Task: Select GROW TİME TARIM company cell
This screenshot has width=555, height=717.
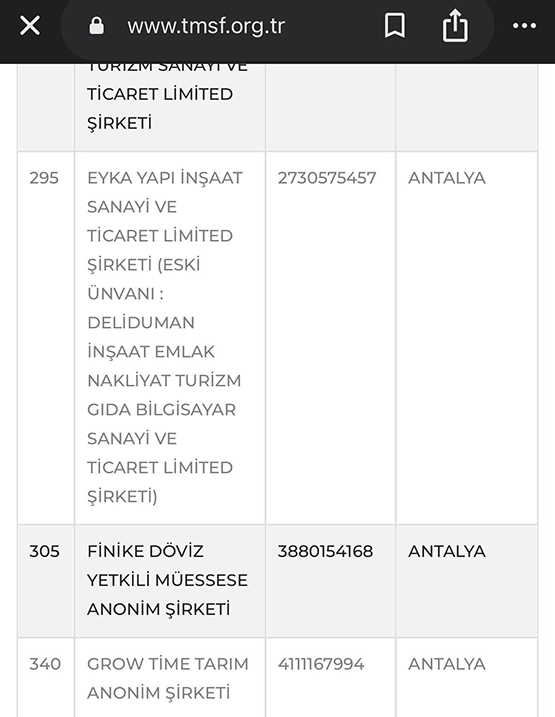Action: click(170, 678)
